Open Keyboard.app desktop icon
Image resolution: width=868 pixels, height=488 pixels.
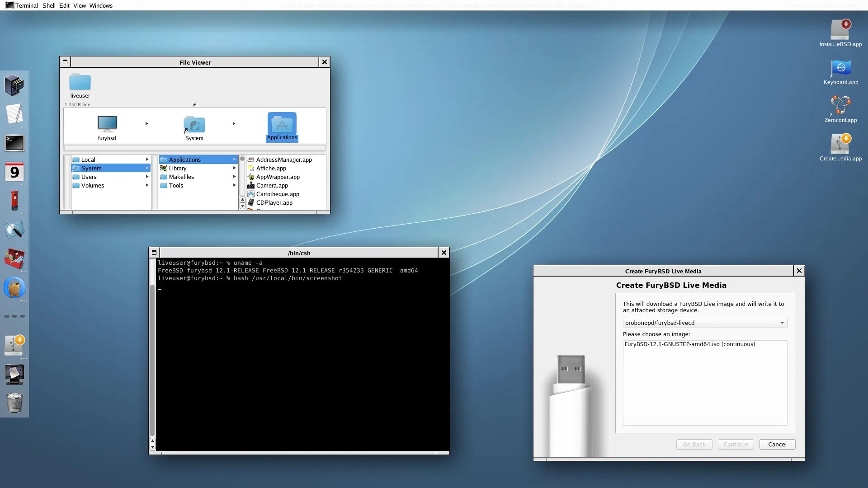click(x=840, y=71)
